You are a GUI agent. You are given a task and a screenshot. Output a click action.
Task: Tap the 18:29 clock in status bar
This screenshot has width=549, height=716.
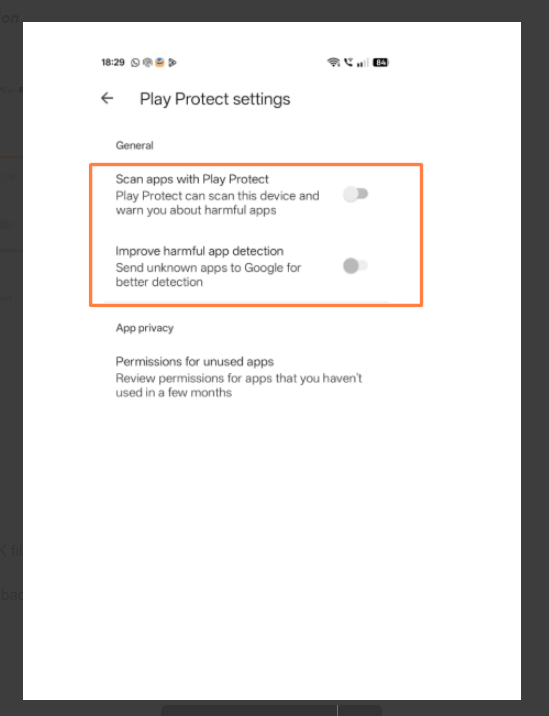point(113,62)
